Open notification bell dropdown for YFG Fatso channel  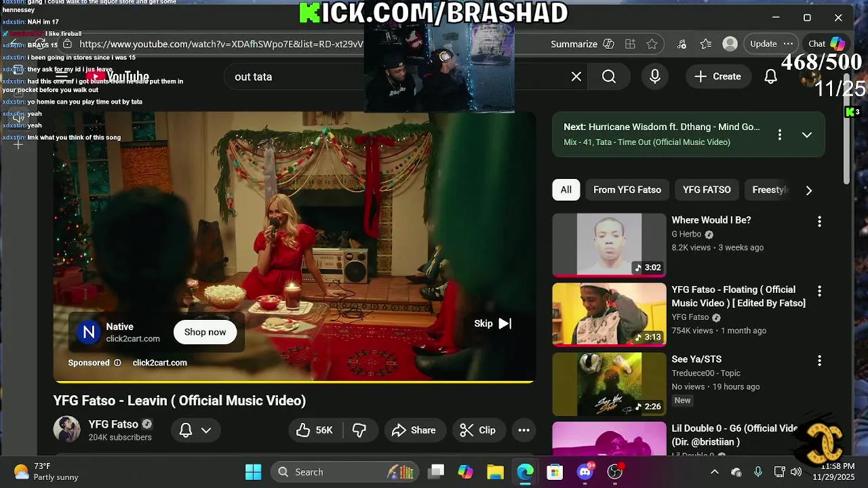(195, 430)
